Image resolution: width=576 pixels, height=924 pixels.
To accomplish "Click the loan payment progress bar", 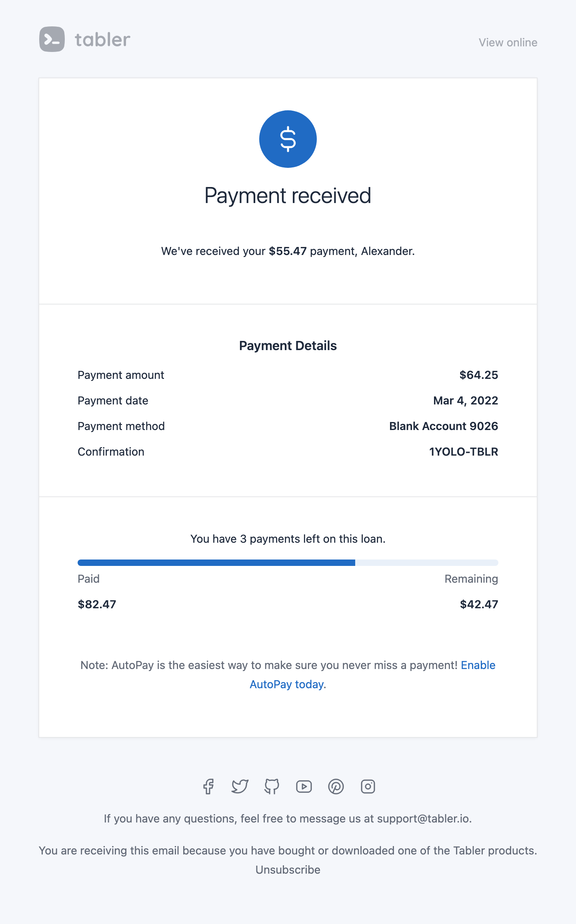I will tap(288, 563).
